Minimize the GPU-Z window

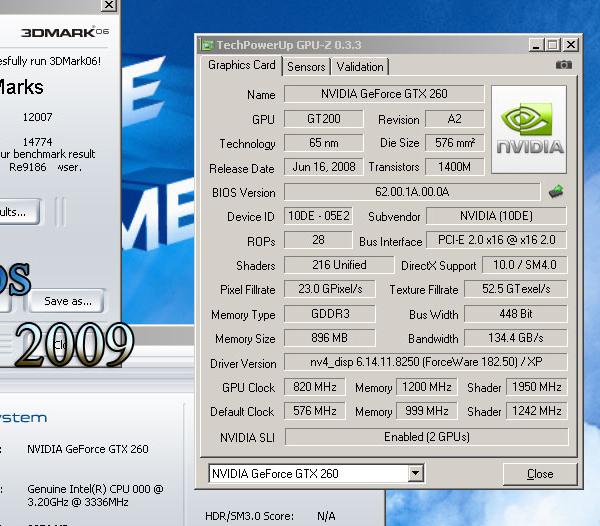click(x=536, y=45)
